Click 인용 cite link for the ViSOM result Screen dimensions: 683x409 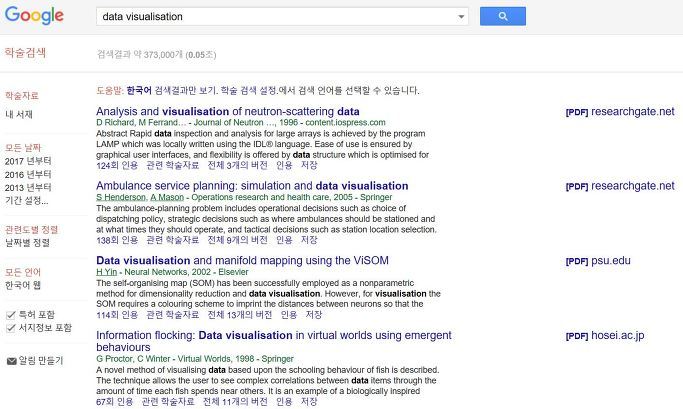[x=288, y=315]
